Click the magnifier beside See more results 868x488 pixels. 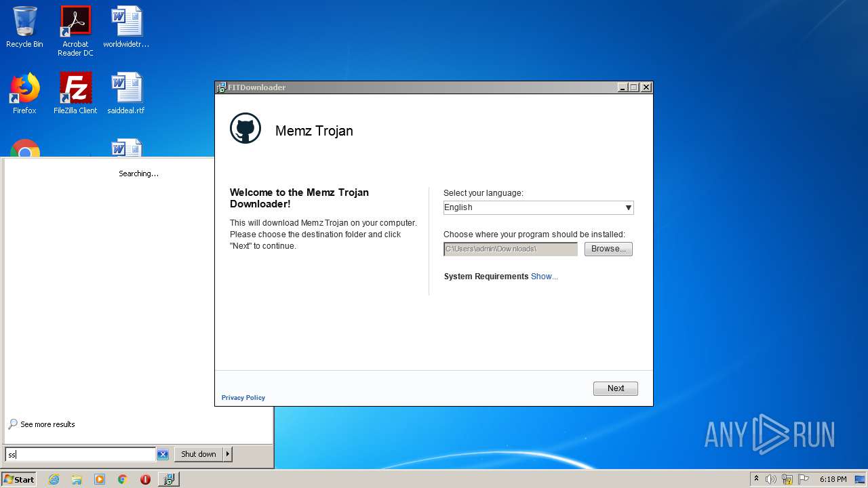click(x=13, y=424)
